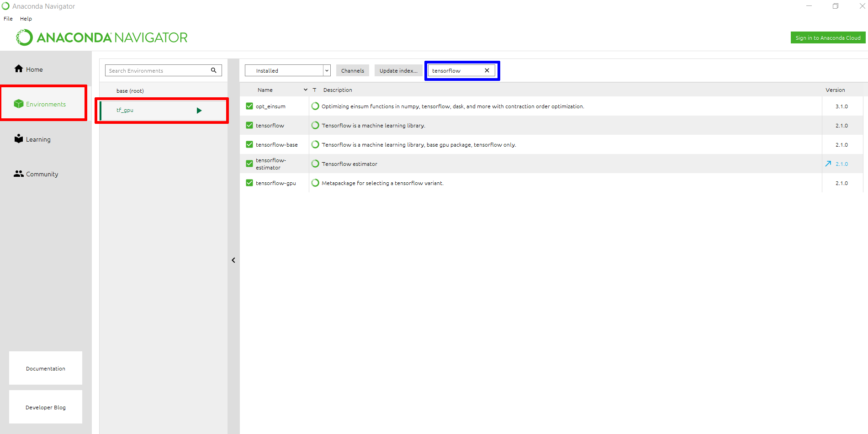Click the tensorflow-base package name
Screen dimensions: 868x434
pos(277,145)
